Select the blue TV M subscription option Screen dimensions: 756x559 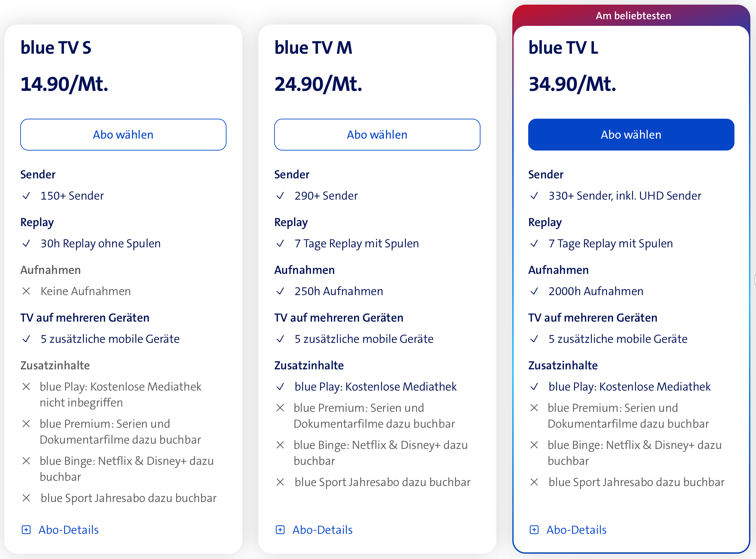377,134
